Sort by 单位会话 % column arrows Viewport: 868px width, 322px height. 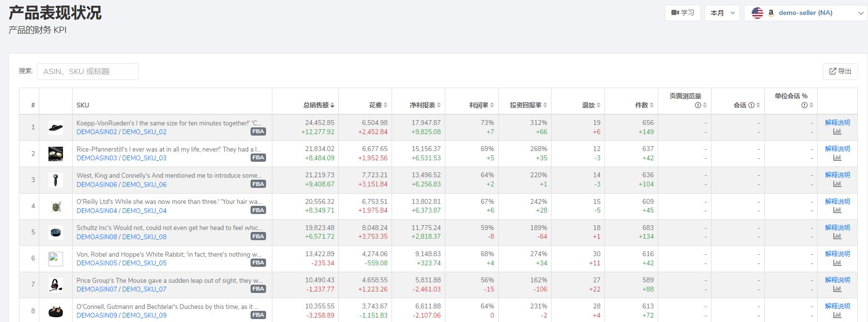pyautogui.click(x=811, y=105)
